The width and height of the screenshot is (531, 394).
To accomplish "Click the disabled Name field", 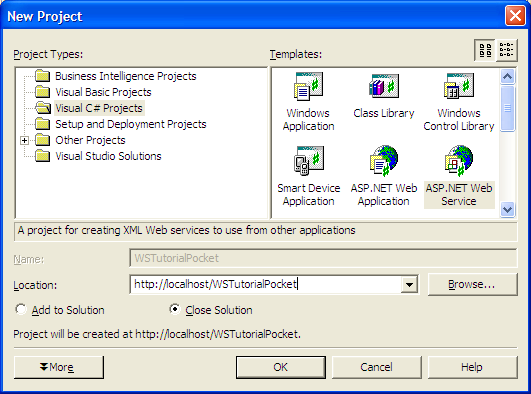I will 323,258.
